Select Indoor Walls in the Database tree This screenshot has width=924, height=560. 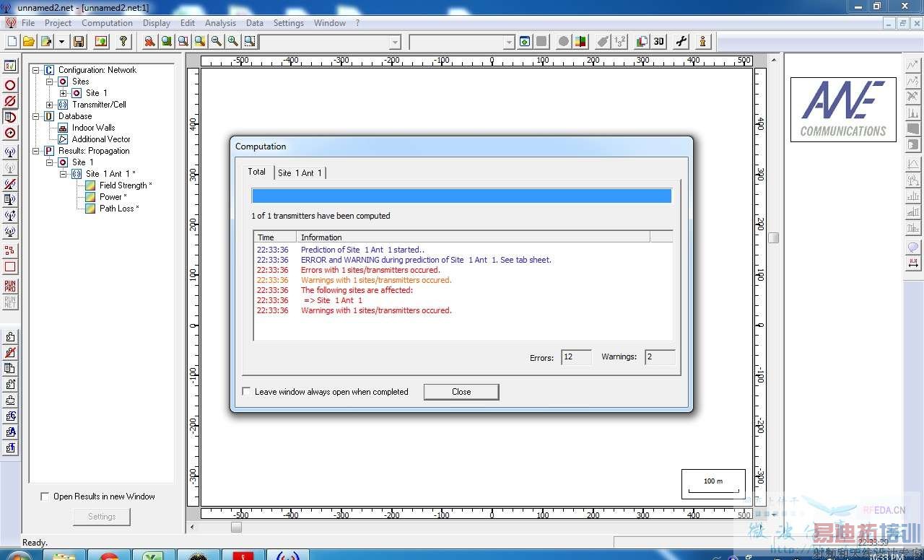coord(93,128)
